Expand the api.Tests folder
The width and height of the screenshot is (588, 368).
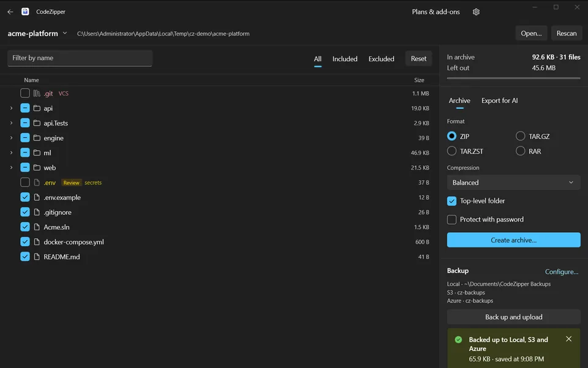coord(11,123)
